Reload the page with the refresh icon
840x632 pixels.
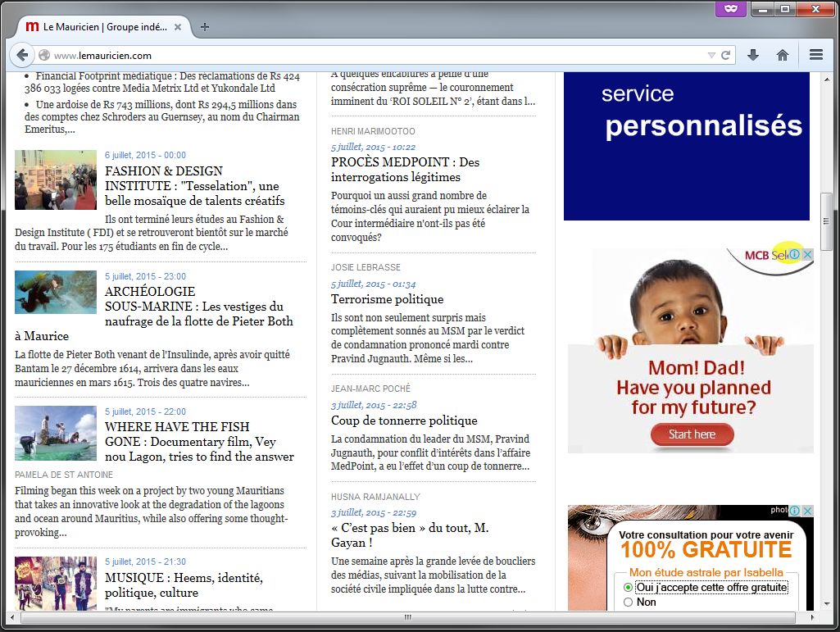pyautogui.click(x=726, y=55)
